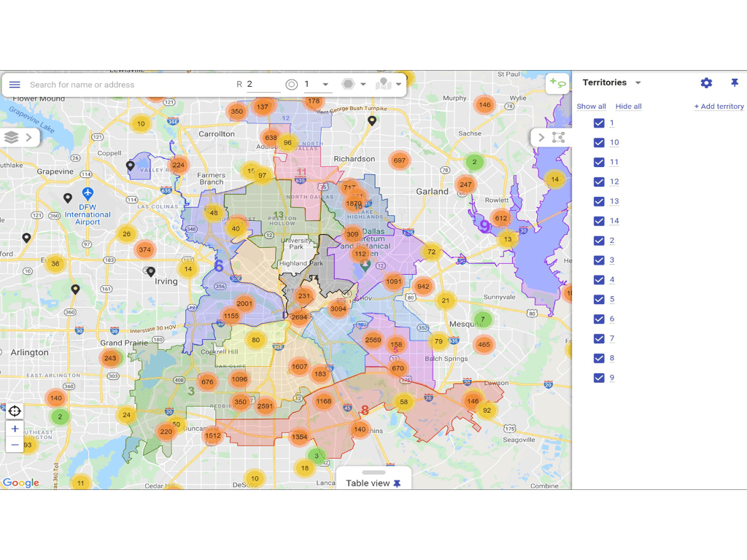Screen dimensions: 747x560
Task: Open the Territories panel settings gear
Action: click(x=706, y=82)
